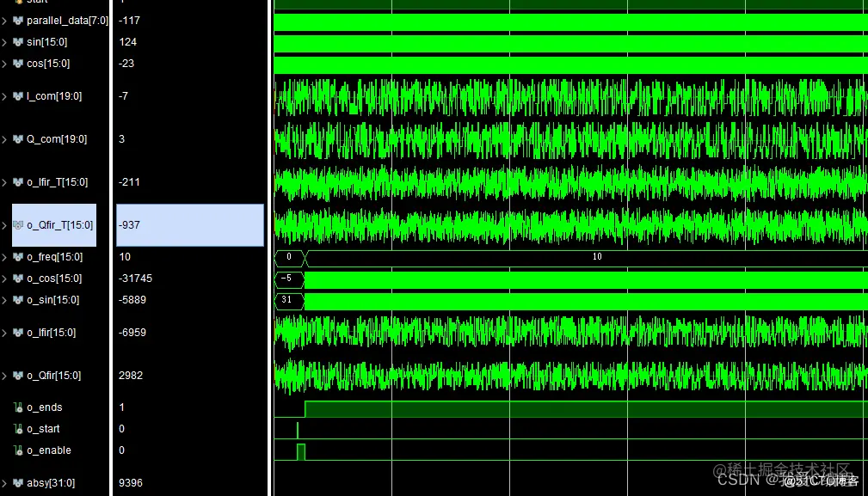Select the sin[15:0] signal name

(x=47, y=42)
